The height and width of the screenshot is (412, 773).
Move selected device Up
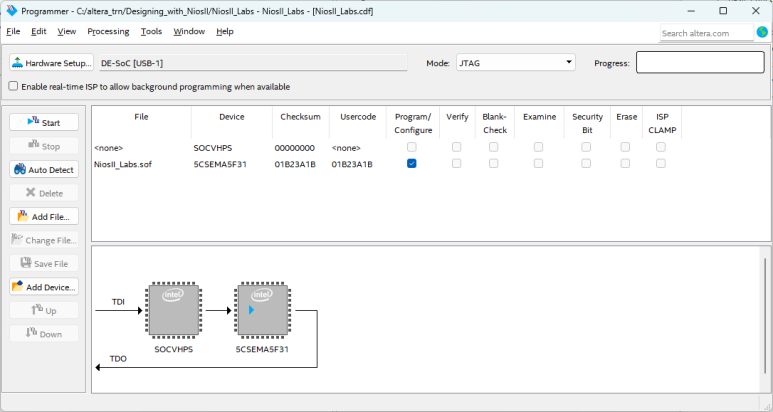(44, 310)
